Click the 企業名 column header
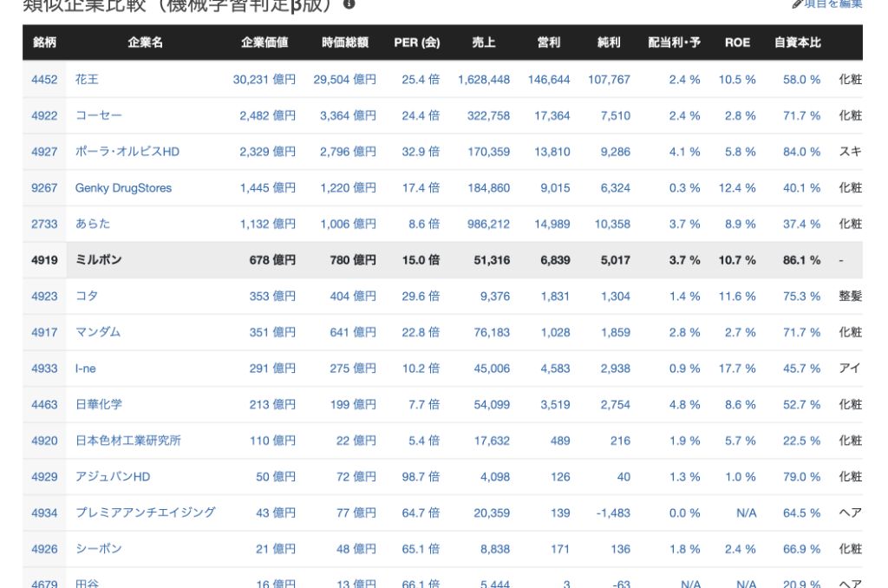 pos(145,42)
